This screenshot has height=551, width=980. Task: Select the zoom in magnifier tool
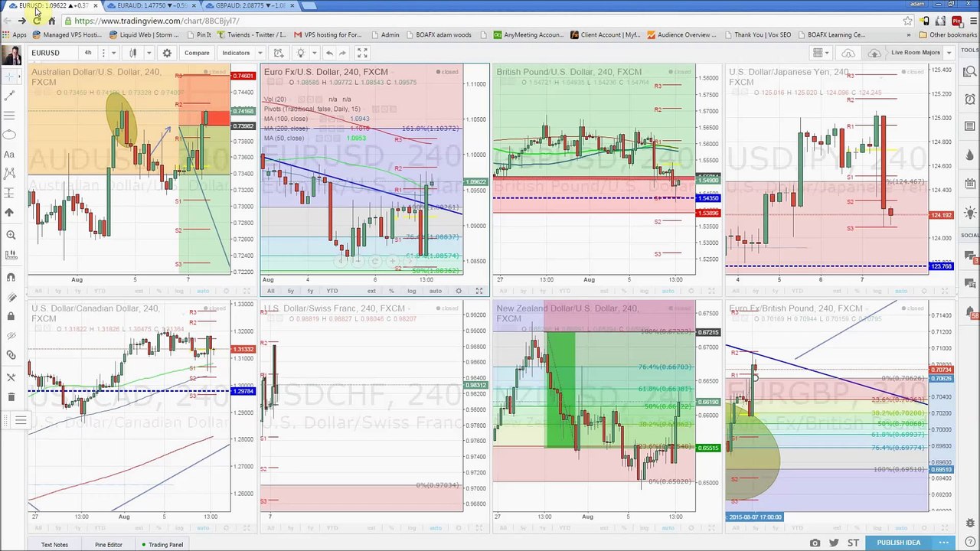(x=10, y=235)
